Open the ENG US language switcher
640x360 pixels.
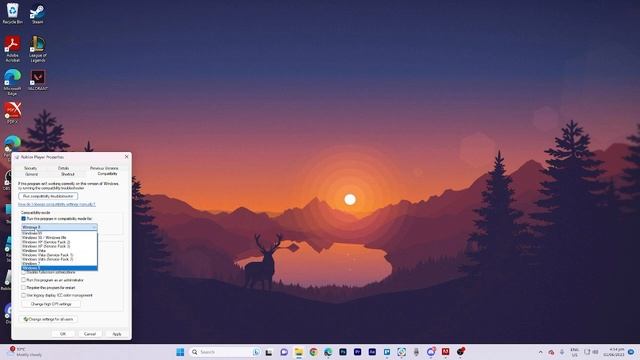(x=575, y=352)
